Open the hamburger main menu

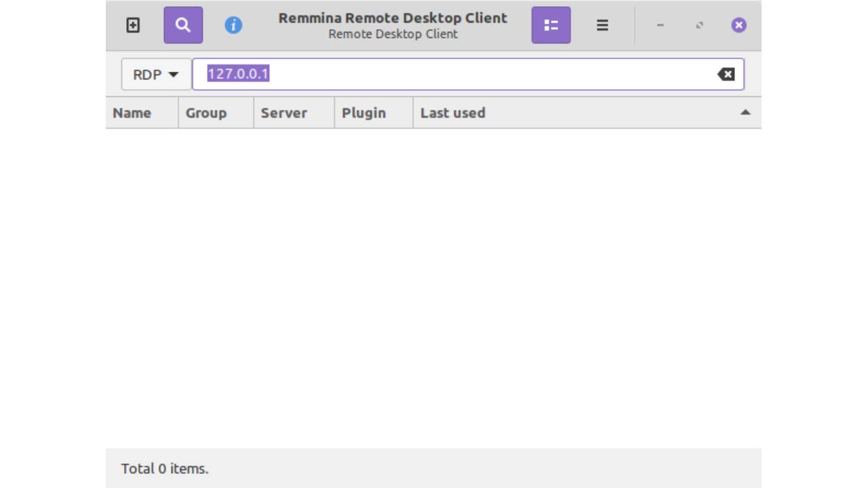coord(602,25)
